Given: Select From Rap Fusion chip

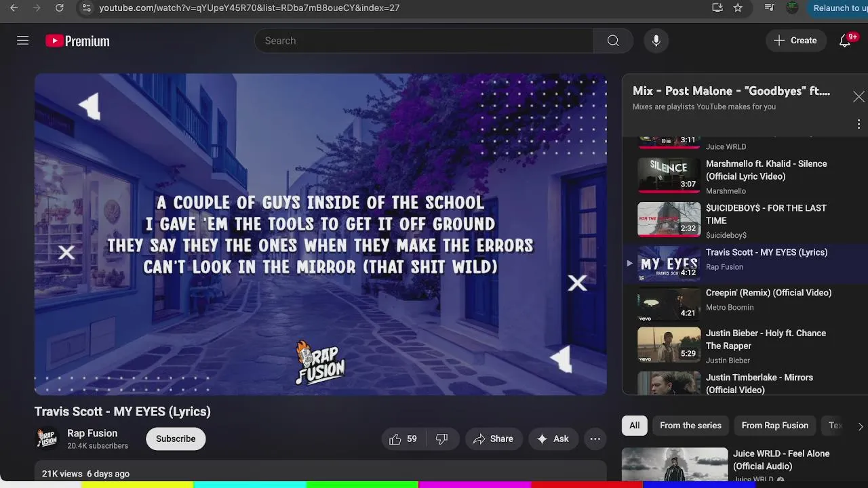Looking at the screenshot, I should [774, 426].
